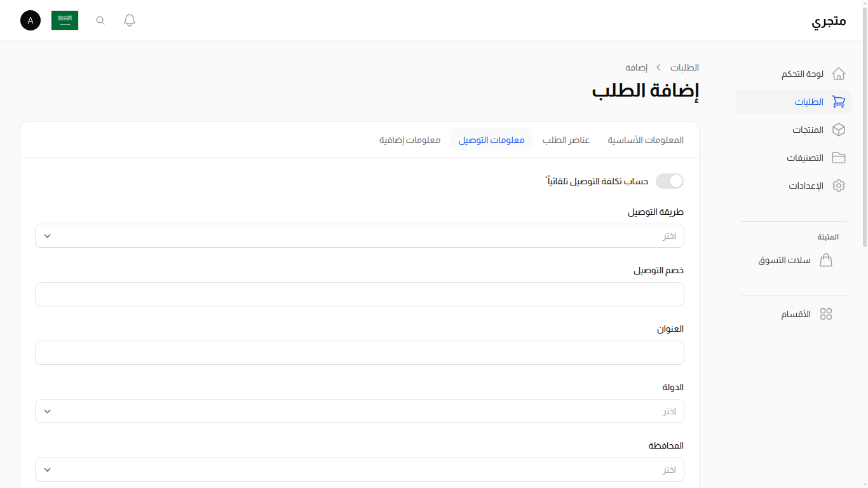Click the الطلبات breadcrumb link
Viewport: 868px width, 488px height.
coord(683,67)
